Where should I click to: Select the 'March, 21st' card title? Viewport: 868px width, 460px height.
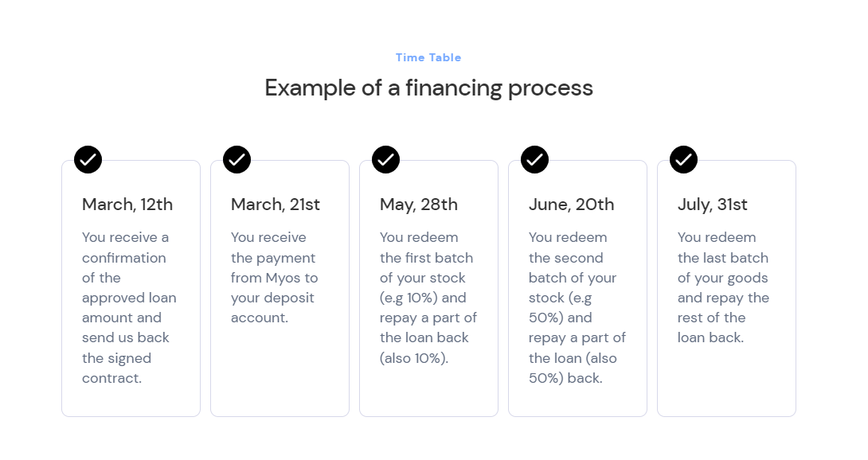[x=276, y=205]
